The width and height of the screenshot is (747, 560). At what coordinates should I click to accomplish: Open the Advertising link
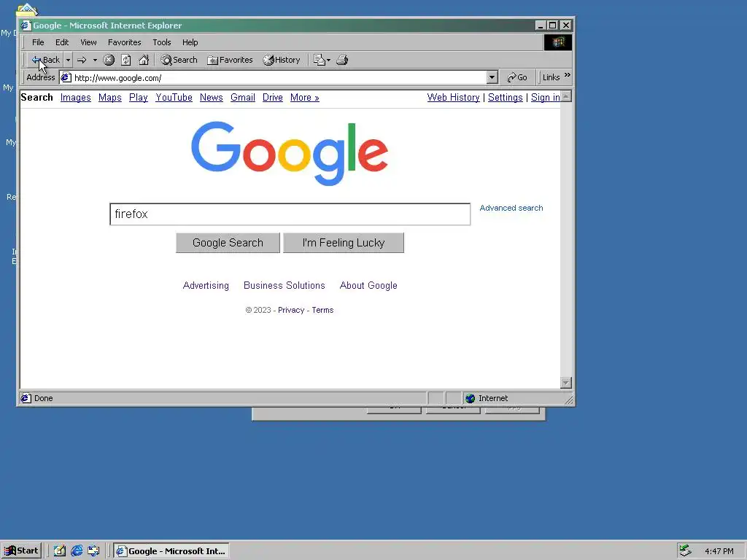click(206, 285)
